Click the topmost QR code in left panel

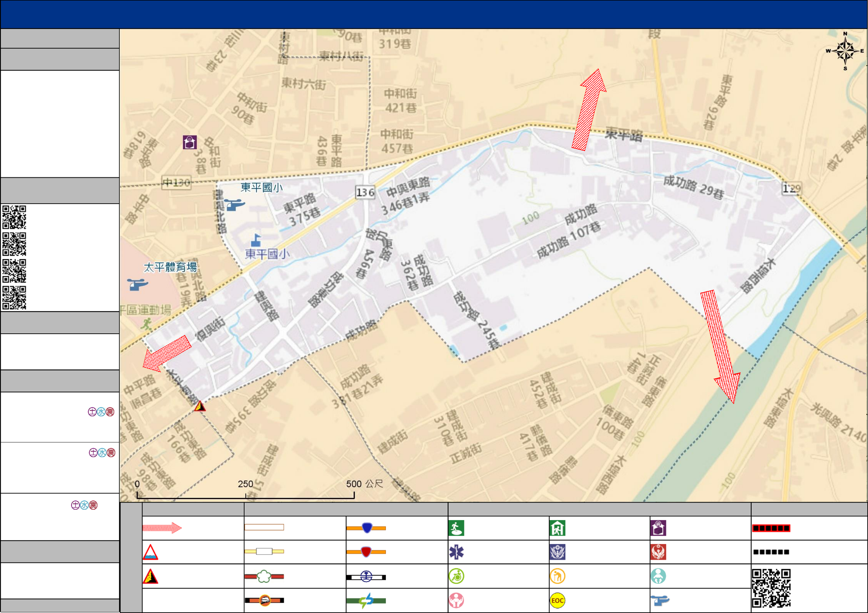click(x=14, y=217)
